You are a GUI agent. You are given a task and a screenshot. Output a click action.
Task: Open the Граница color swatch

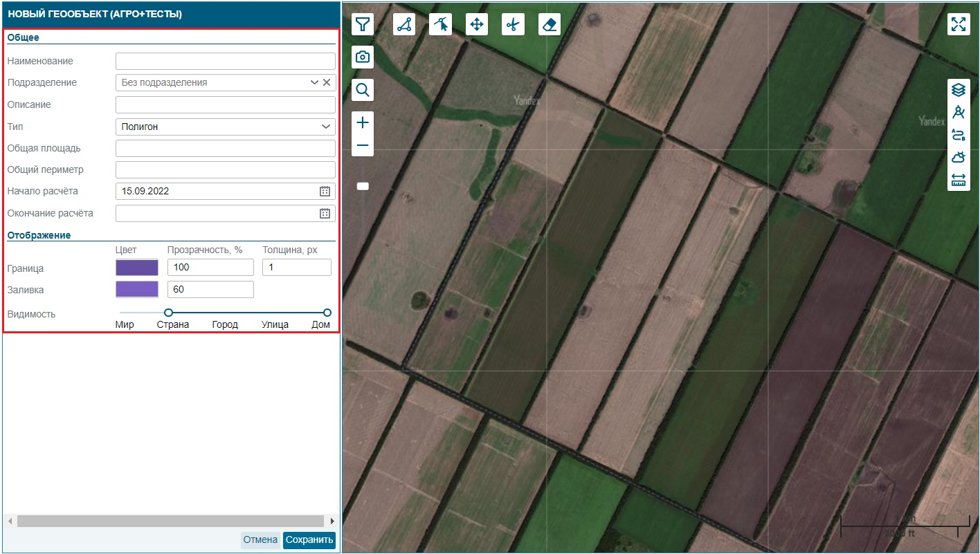point(137,268)
